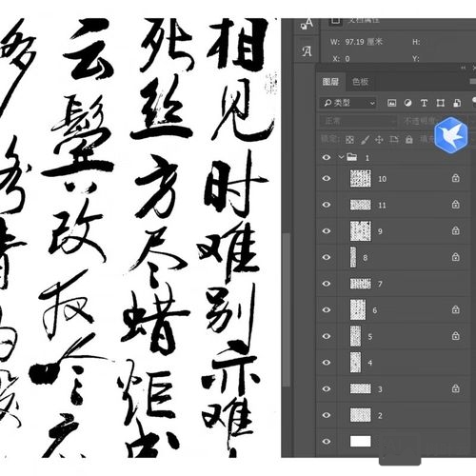Select the narrow layer 8 thumbnail

(x=353, y=257)
